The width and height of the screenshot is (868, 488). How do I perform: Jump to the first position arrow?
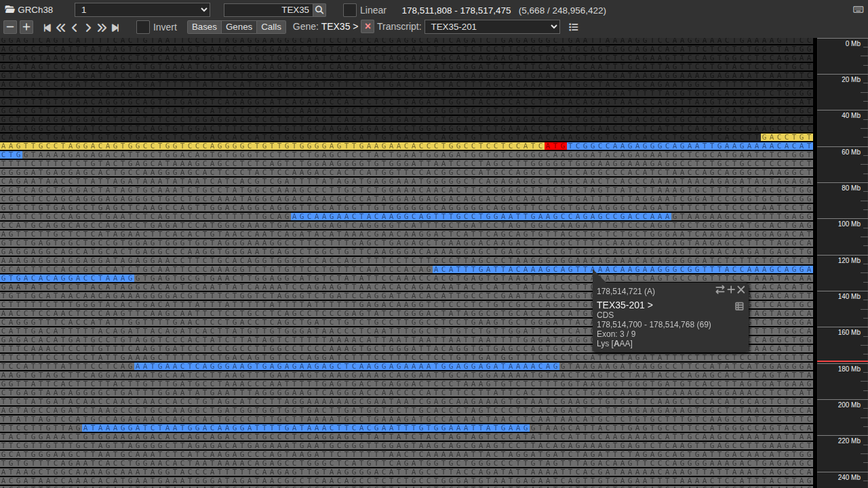pos(47,28)
